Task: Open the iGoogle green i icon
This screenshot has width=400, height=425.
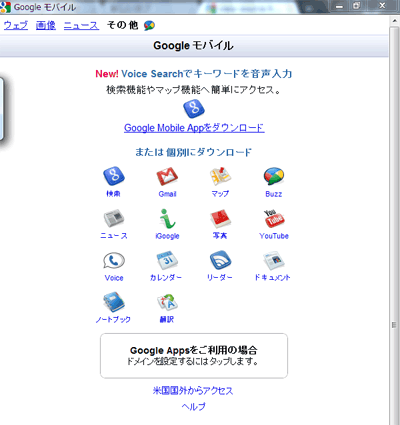Action: click(x=167, y=218)
